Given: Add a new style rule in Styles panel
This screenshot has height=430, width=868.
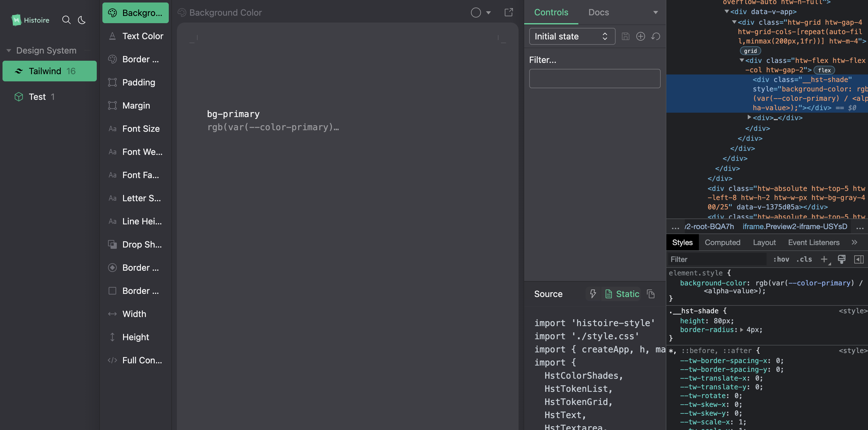Looking at the screenshot, I should click(x=824, y=259).
